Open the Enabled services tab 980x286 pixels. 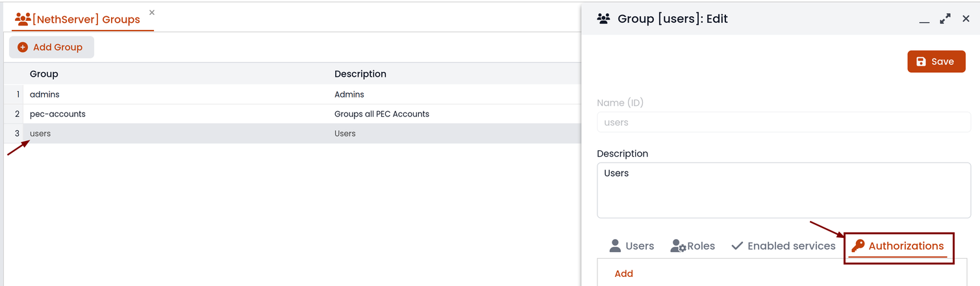click(x=783, y=246)
